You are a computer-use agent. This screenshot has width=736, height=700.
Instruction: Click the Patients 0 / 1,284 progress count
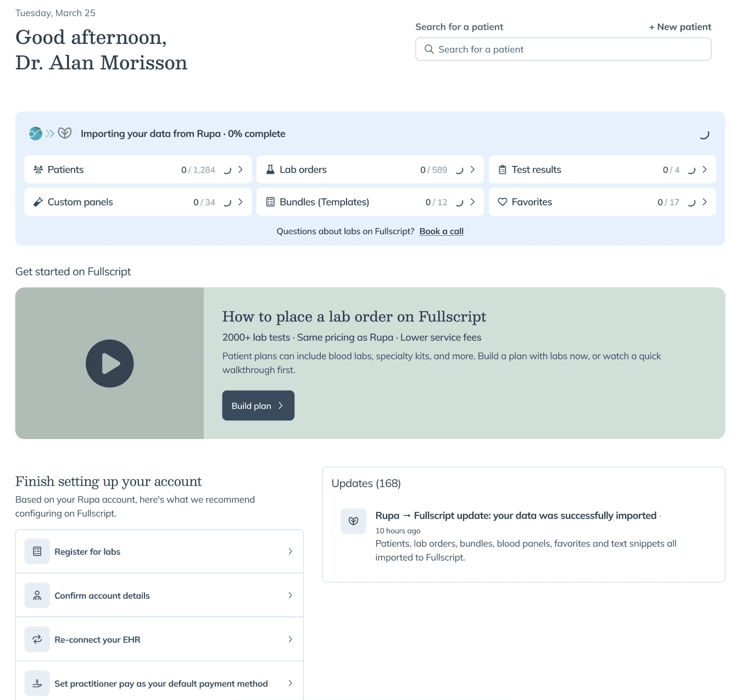tap(198, 170)
